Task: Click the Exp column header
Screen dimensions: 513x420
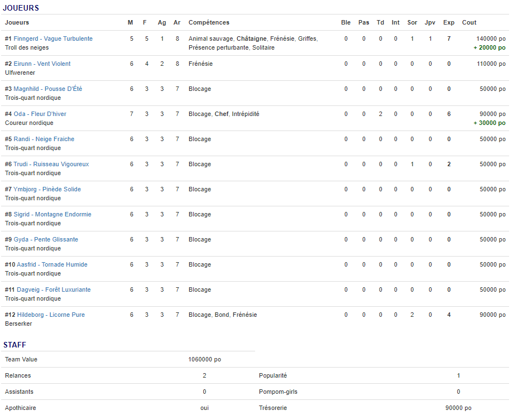Action: [x=448, y=23]
